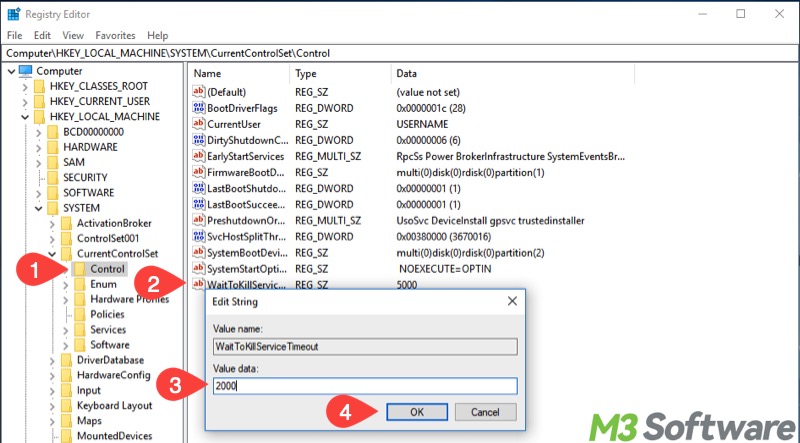
Task: Expand the HARDWARE key node
Action: [x=38, y=147]
